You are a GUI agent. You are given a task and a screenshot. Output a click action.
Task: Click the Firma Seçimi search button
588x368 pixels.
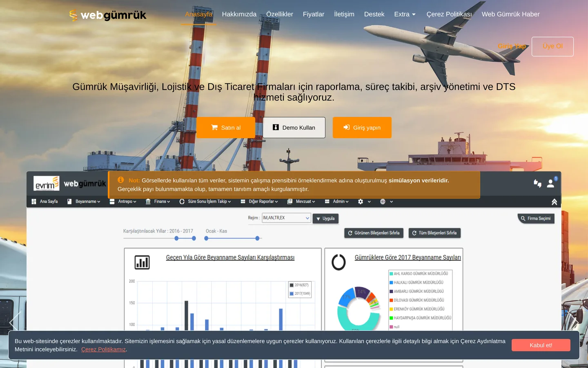pos(536,219)
